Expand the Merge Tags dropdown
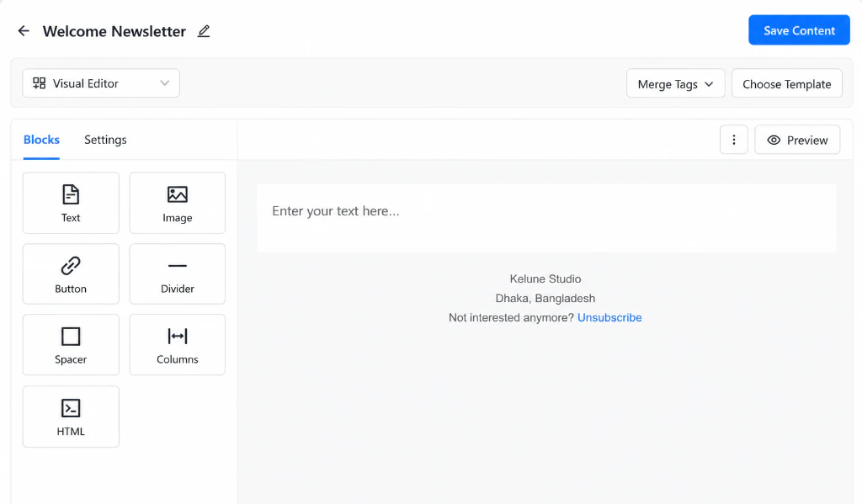The image size is (862, 504). (x=676, y=83)
